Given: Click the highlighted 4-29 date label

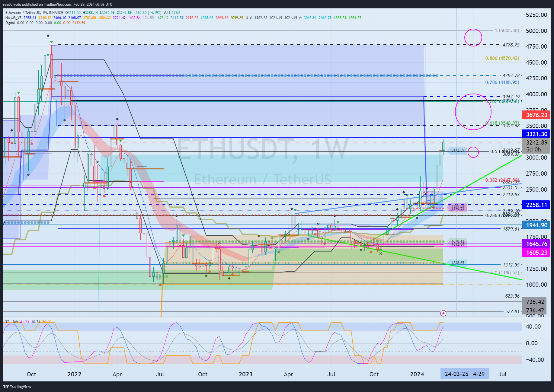Looking at the screenshot, I should click(x=479, y=374).
